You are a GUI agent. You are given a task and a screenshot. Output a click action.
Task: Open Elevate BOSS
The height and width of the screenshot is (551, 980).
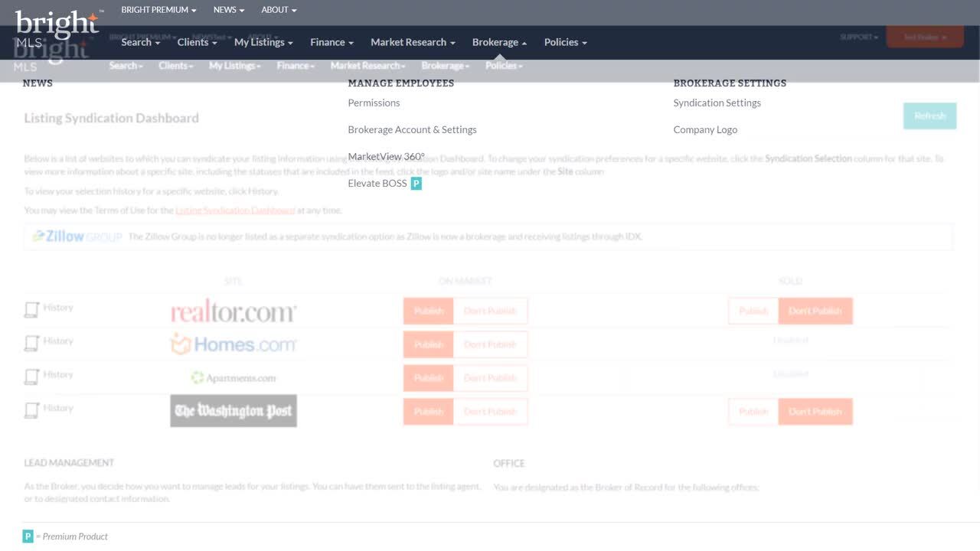coord(377,184)
